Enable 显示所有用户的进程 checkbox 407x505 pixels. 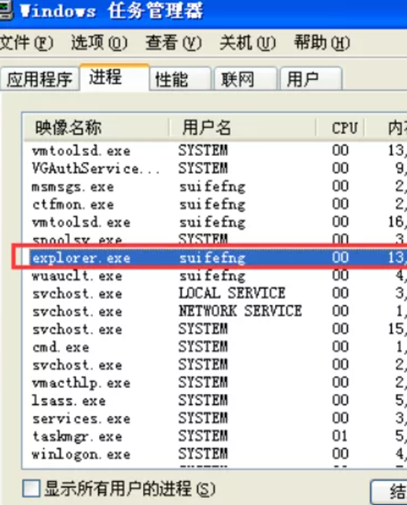click(32, 489)
